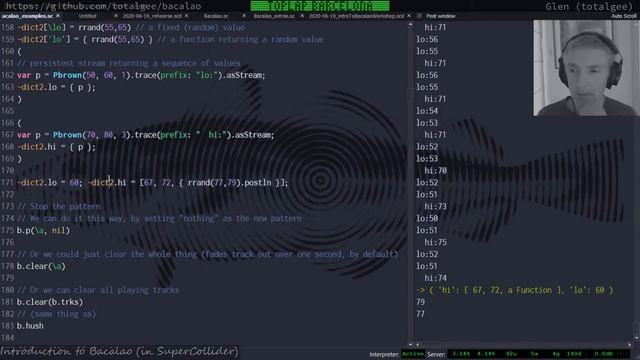Click the server 92u UGens count
Viewport: 640px width, 360px height.
(511, 354)
